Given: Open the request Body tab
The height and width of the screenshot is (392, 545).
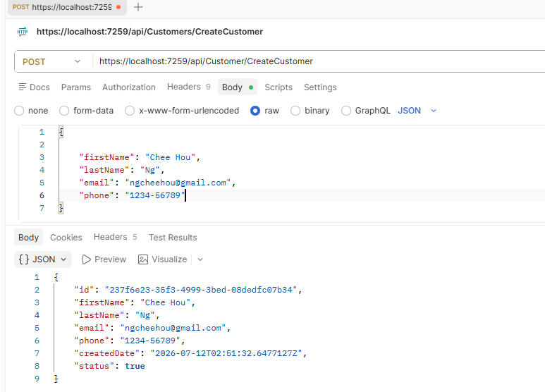Looking at the screenshot, I should 238,87.
